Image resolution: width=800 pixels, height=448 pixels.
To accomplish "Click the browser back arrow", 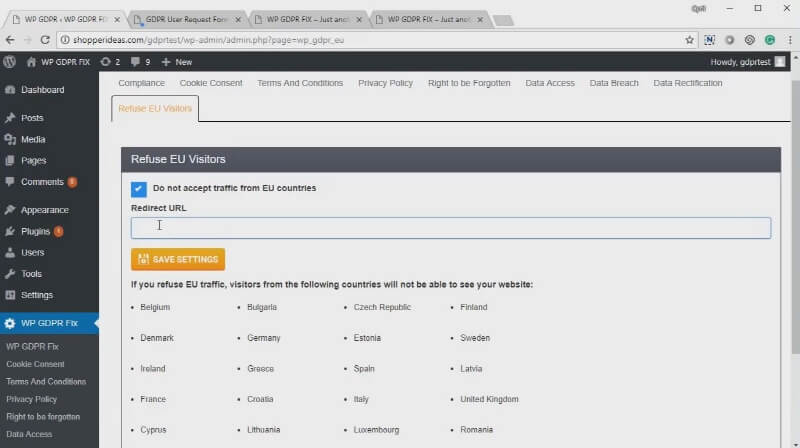I will coord(10,40).
